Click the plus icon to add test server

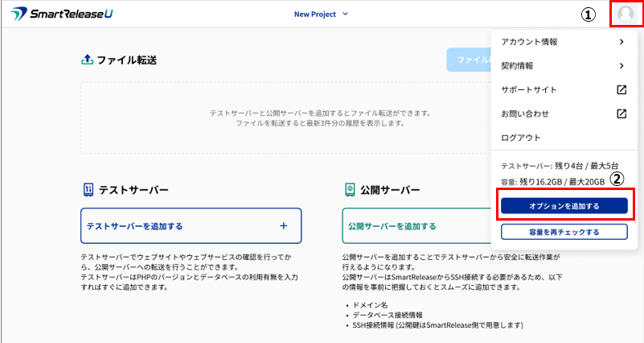pos(283,226)
